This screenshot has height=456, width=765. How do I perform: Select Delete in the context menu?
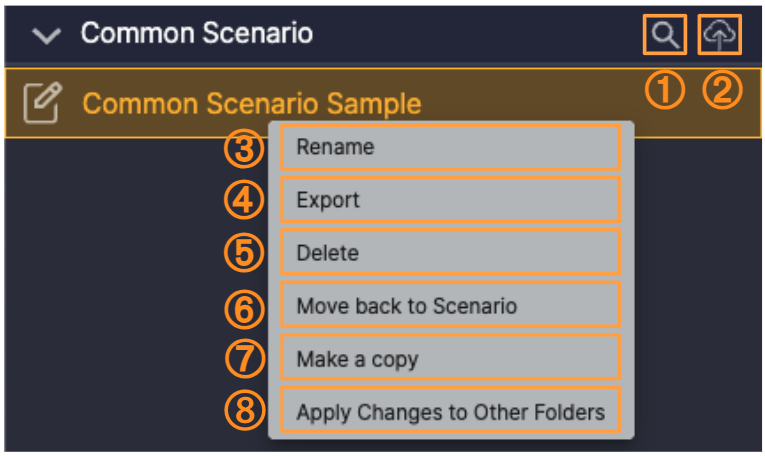450,253
